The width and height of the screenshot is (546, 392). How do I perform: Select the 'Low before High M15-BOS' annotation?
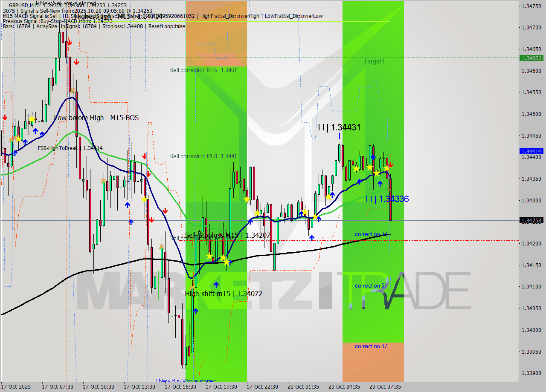click(x=96, y=118)
